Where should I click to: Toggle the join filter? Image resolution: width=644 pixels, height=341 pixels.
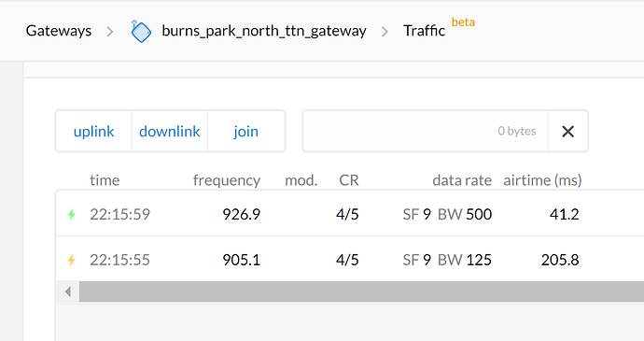coord(246,131)
